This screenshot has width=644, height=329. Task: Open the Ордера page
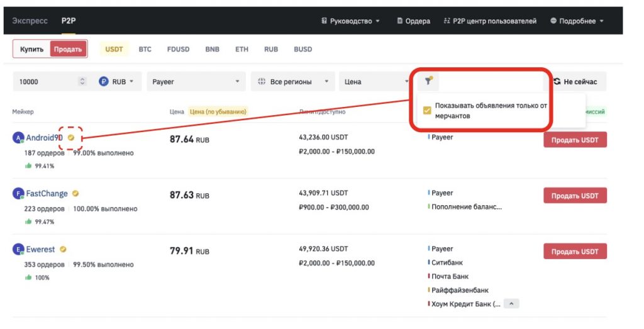(x=413, y=21)
